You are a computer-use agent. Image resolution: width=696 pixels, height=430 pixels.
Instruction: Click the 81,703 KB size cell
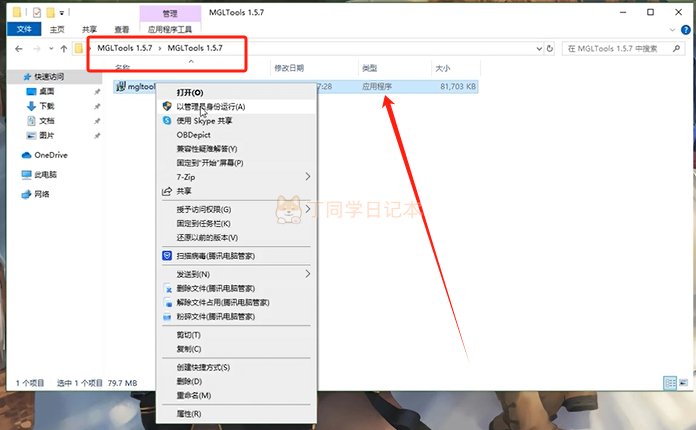point(458,87)
